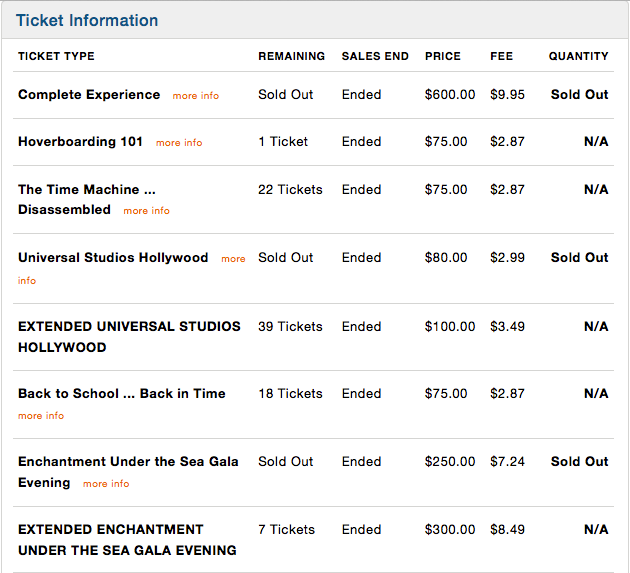Click the $250.00 price cell
The image size is (630, 573).
(450, 461)
